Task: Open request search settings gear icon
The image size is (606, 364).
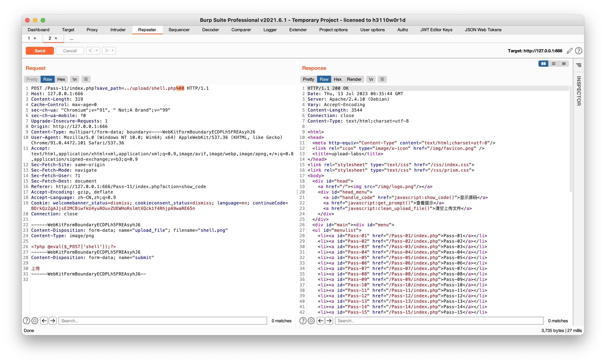Action: (x=35, y=320)
